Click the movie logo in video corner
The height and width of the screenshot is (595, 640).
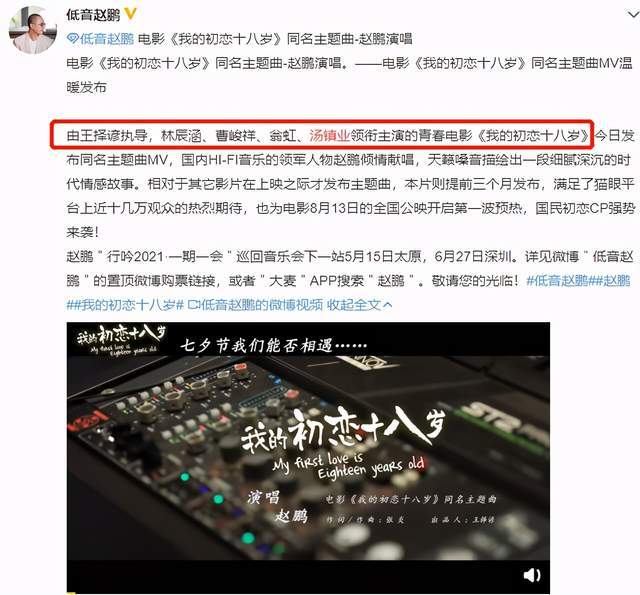click(x=121, y=340)
